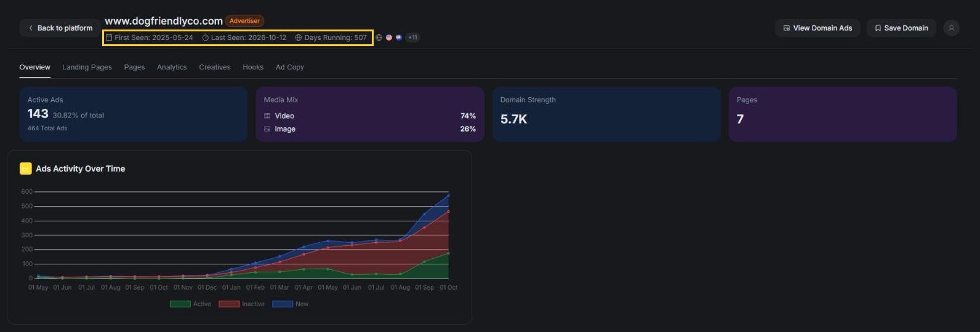Click the Last Seen: 2026-10-12 text
980x332 pixels.
(249, 38)
